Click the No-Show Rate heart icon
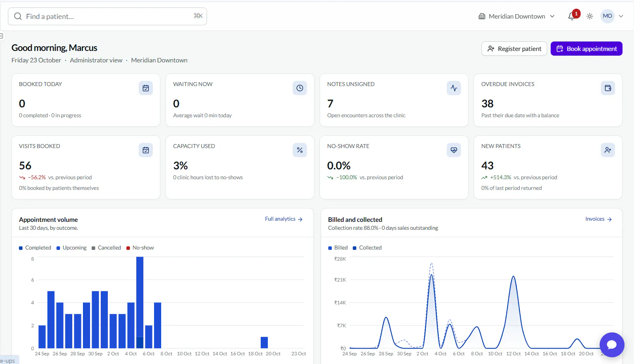The image size is (634, 364). click(454, 150)
